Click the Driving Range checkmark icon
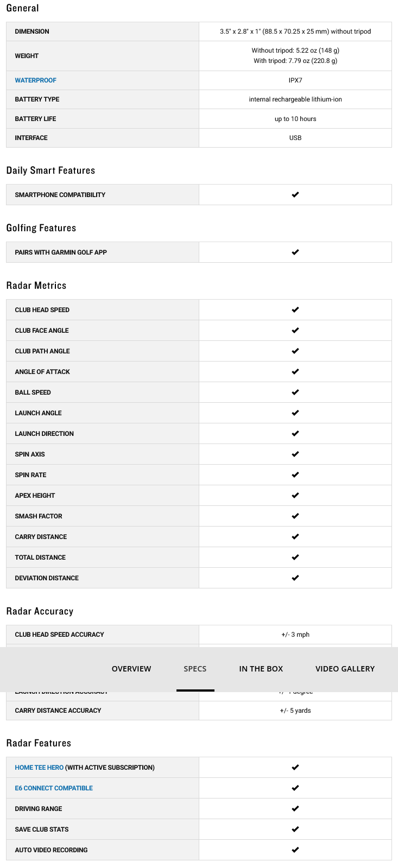 [295, 809]
